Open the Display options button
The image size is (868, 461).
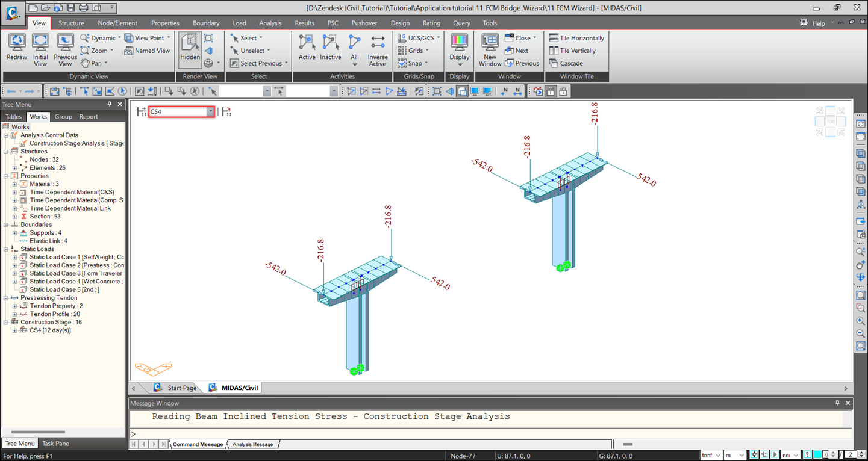pyautogui.click(x=460, y=50)
